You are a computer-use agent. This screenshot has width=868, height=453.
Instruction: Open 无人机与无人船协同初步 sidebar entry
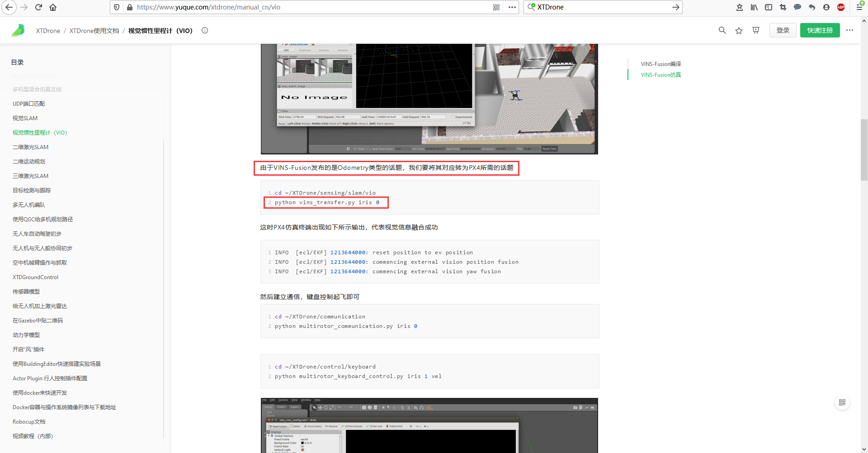[x=42, y=248]
